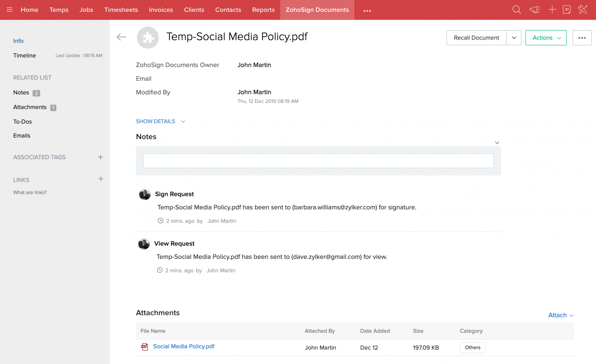The image size is (596, 364).
Task: Add a link with plus icon
Action: pos(101,179)
